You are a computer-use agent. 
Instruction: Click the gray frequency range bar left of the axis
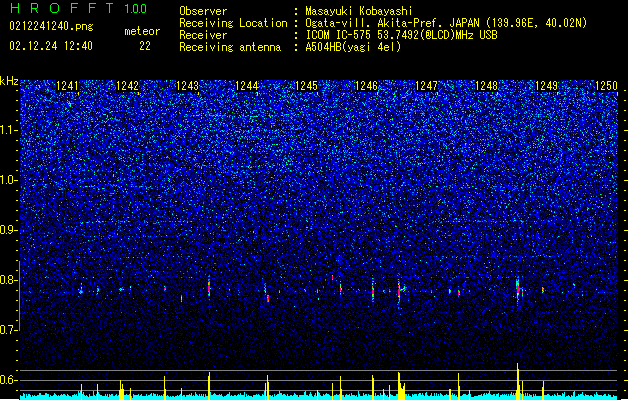(19, 296)
